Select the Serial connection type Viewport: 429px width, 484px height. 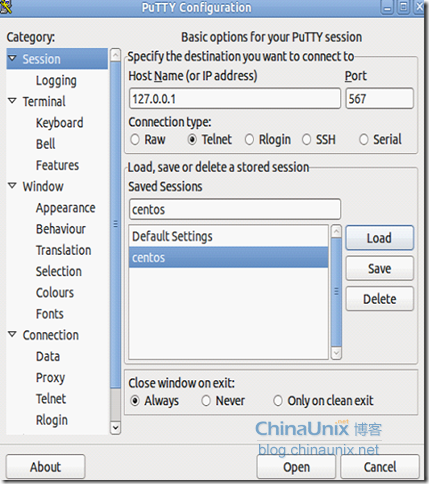click(363, 140)
